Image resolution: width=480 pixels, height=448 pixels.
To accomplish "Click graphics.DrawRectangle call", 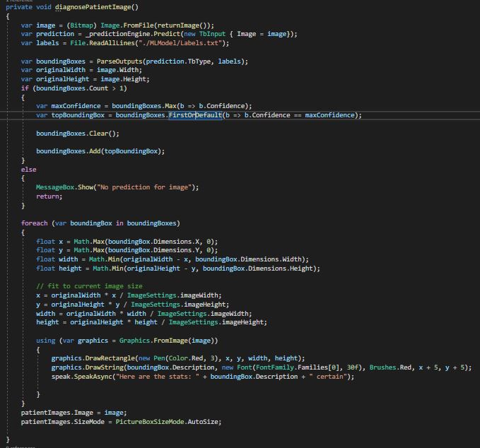I will pos(93,358).
